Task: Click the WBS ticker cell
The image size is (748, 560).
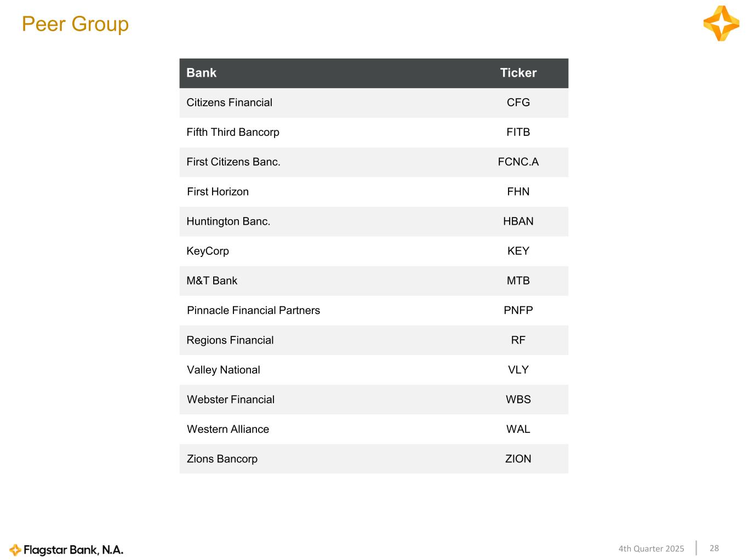Action: click(x=518, y=399)
